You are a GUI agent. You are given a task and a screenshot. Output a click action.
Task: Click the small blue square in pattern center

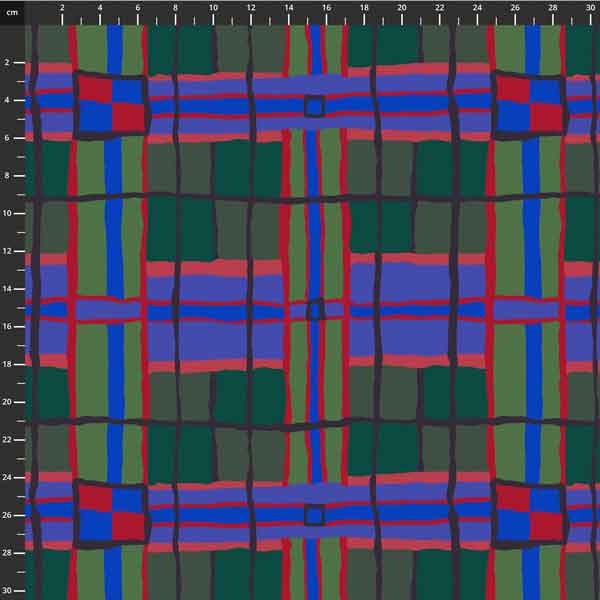click(x=315, y=310)
